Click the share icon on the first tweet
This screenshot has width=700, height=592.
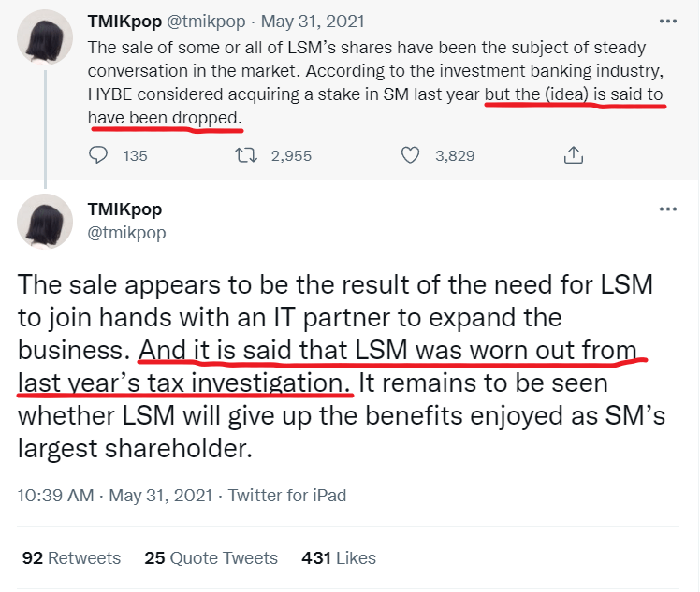575,155
